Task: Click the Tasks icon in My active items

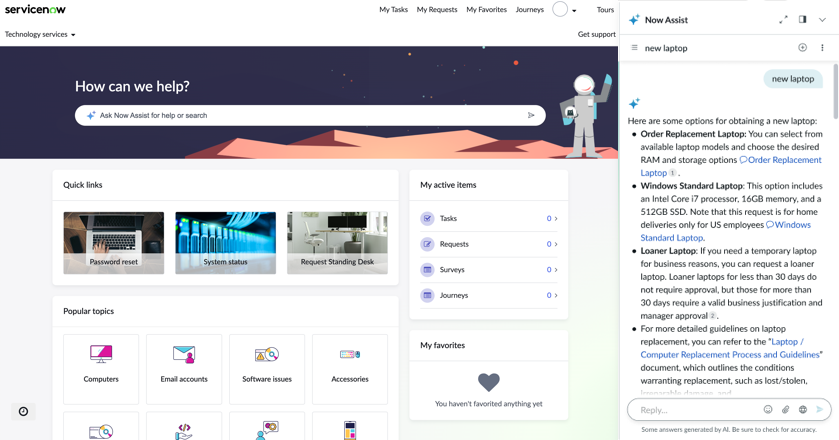Action: (x=427, y=218)
